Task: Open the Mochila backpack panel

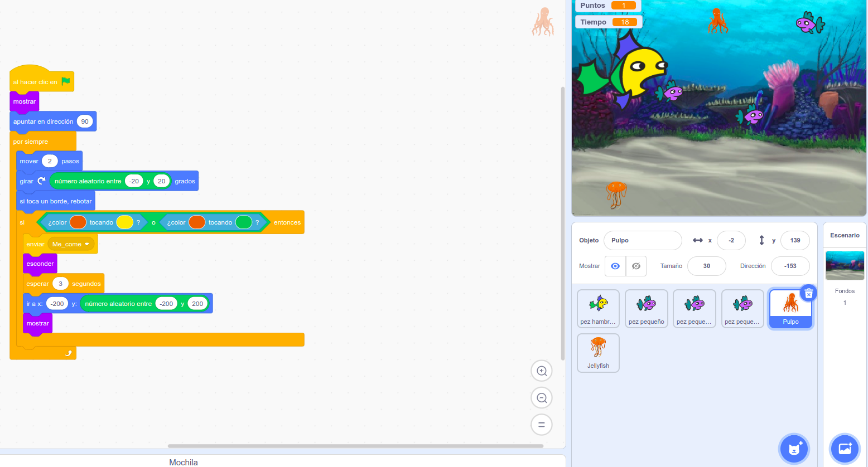Action: 184,462
